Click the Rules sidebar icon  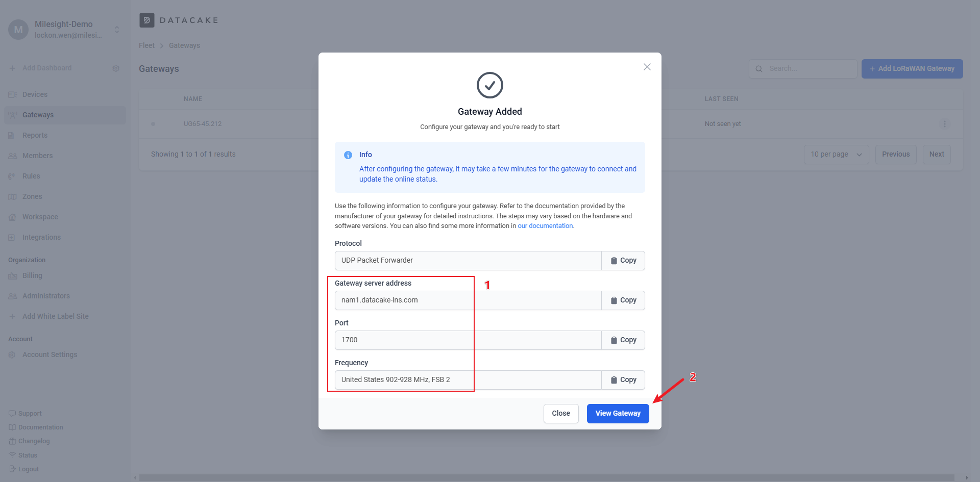pos(12,176)
